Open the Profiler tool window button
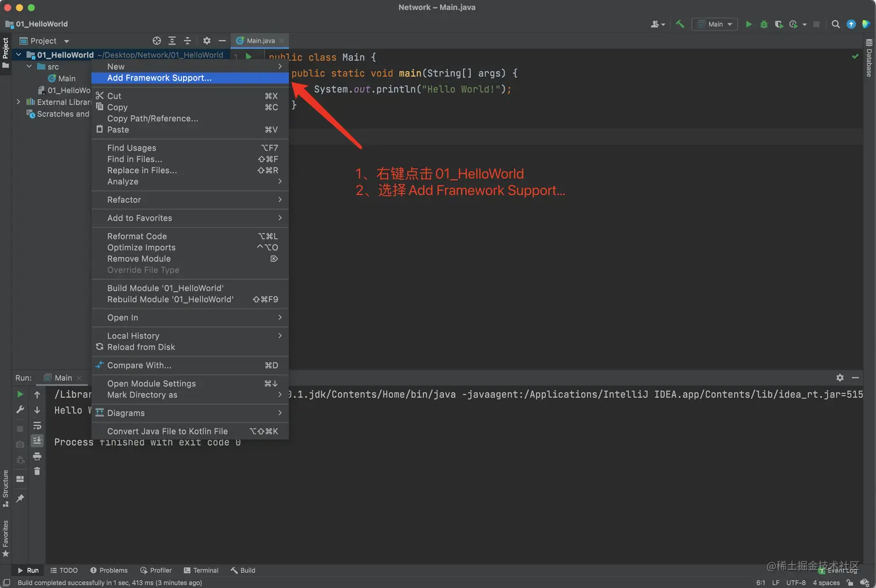This screenshot has width=876, height=588. 156,571
